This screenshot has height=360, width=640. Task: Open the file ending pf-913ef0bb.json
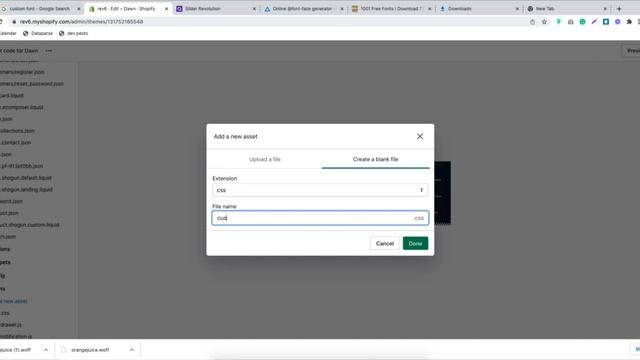[22, 166]
